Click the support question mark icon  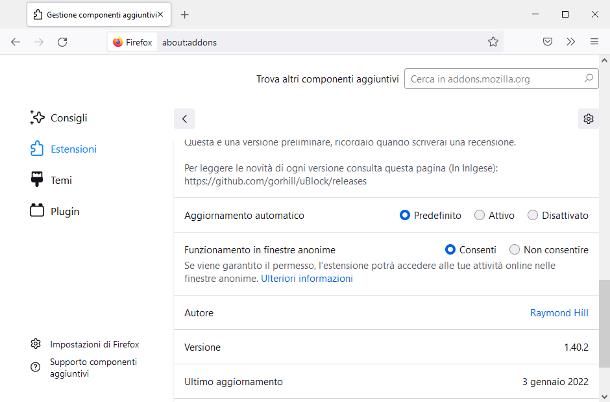tap(35, 367)
